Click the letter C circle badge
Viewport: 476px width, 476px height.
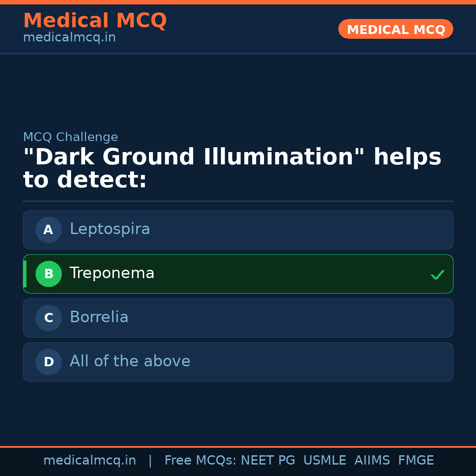pyautogui.click(x=48, y=318)
